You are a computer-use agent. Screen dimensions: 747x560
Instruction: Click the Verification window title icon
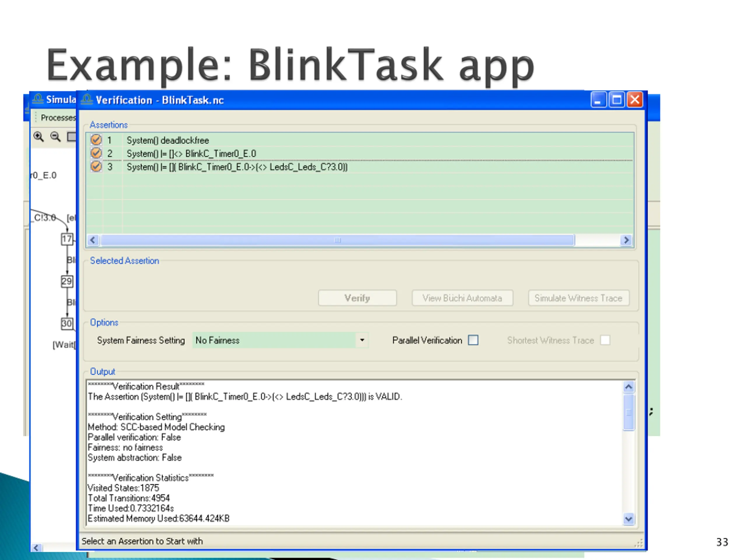coord(87,99)
